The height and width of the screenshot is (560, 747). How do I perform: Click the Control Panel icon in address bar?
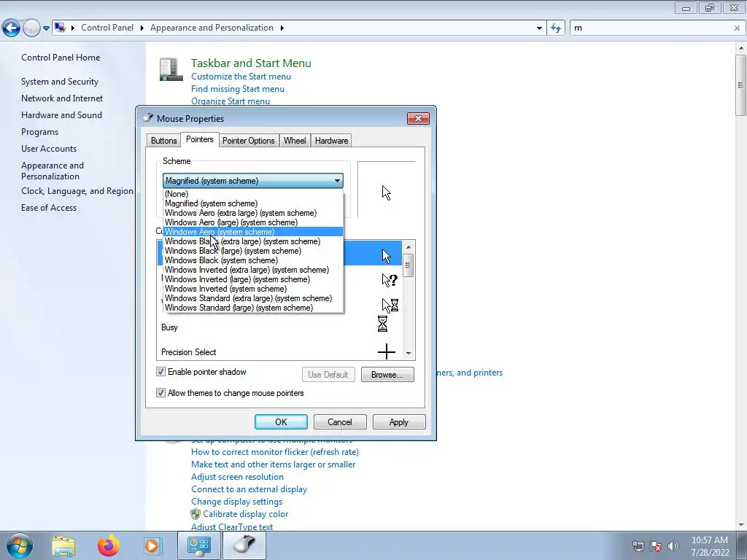coord(60,28)
